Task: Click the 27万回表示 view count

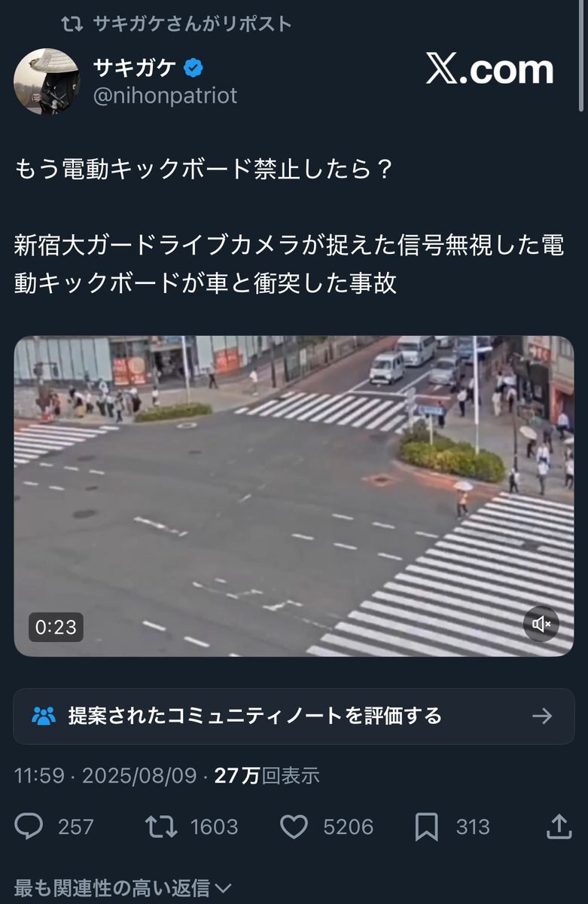Action: (x=267, y=776)
